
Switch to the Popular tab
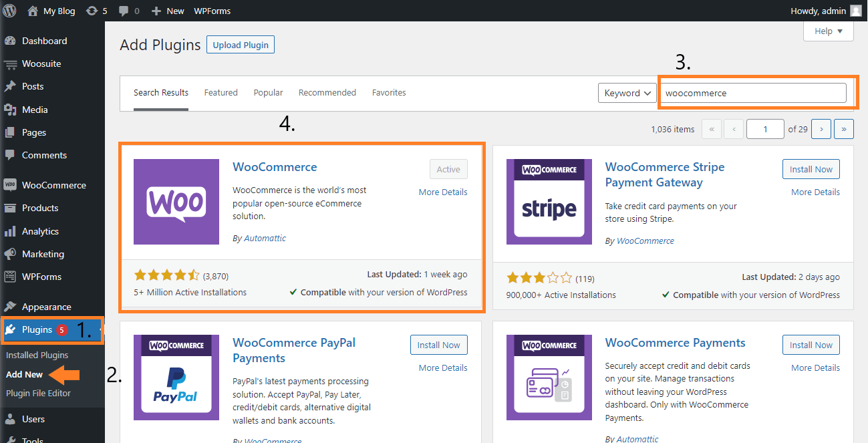(268, 93)
